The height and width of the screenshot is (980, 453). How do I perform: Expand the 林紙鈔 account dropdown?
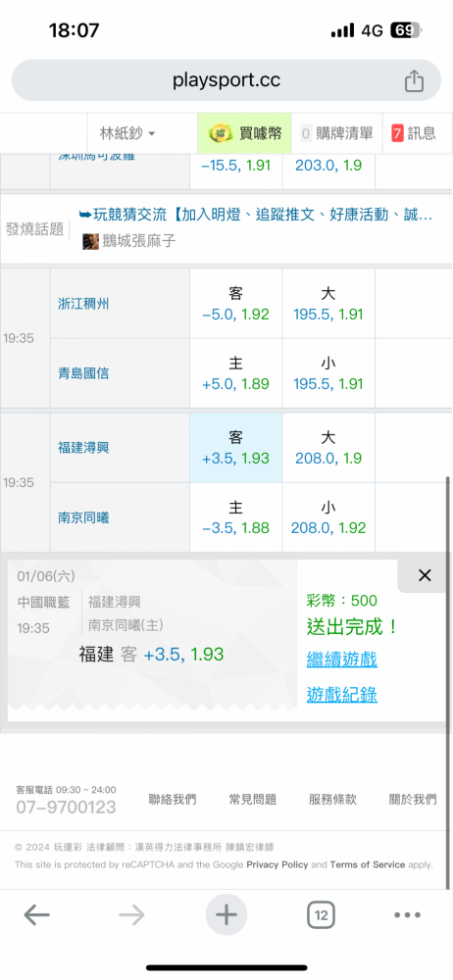127,133
